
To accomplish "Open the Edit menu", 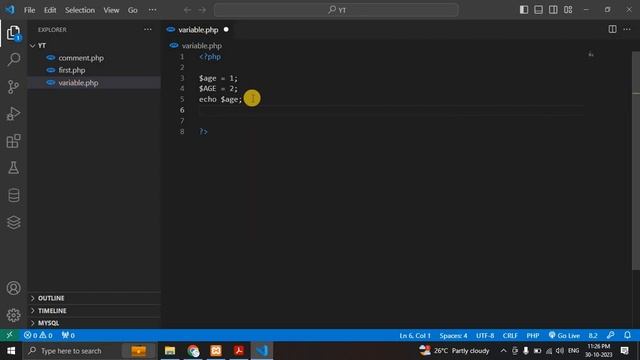I will (50, 10).
